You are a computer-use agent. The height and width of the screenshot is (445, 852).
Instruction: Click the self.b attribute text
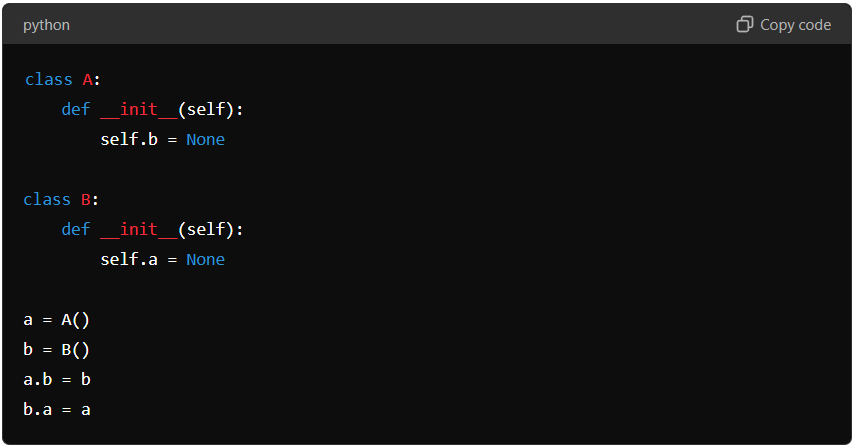coord(129,140)
